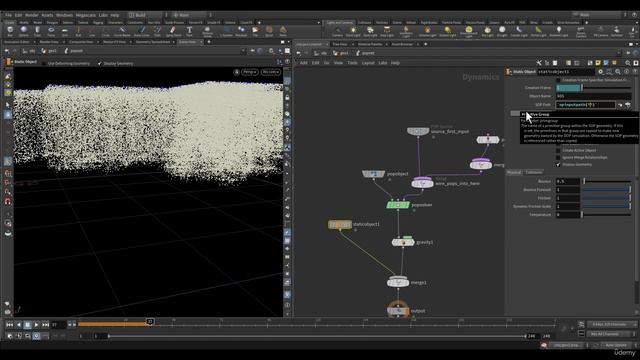Click the SOP Path input field
The height and width of the screenshot is (360, 640).
pyautogui.click(x=585, y=105)
